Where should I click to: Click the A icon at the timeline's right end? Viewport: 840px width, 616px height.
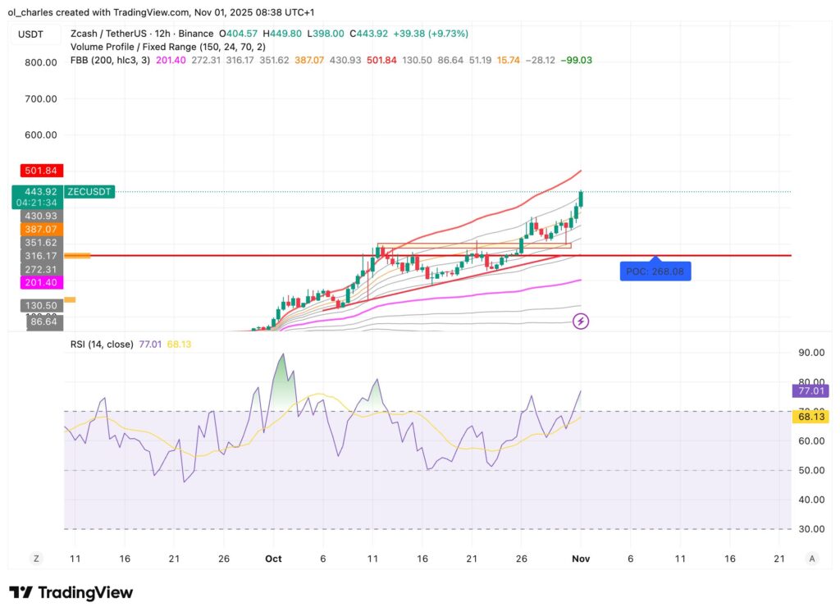[810, 558]
